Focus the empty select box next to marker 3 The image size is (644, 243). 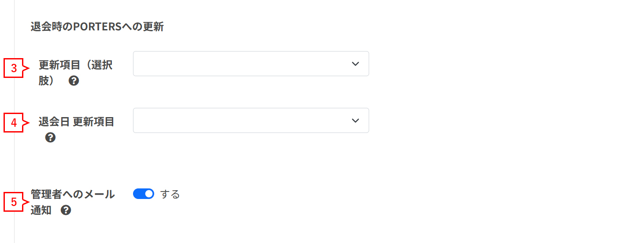(251, 64)
